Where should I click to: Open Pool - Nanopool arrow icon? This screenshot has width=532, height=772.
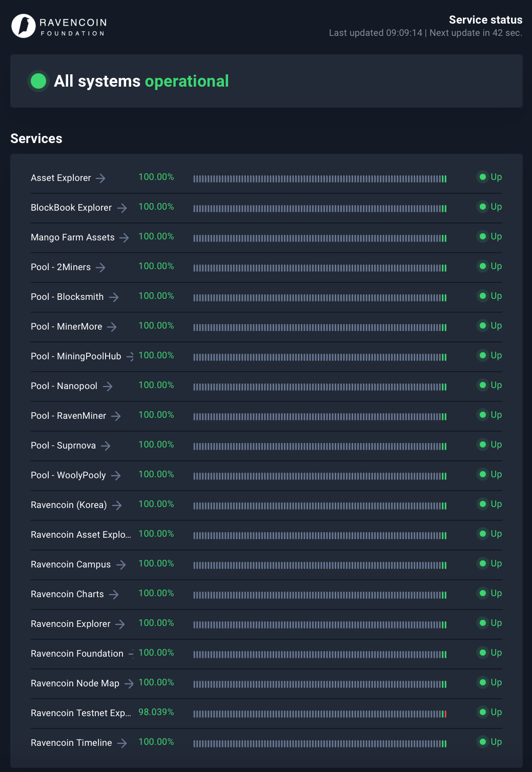[x=108, y=387]
